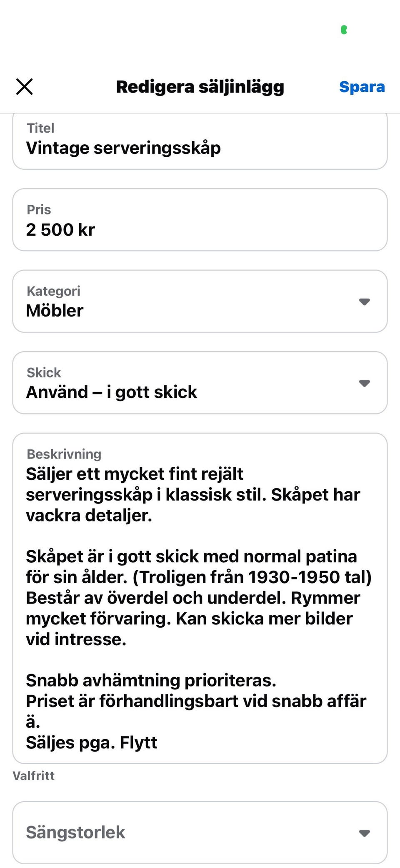Close the Redigera säljinlägg screen
Image resolution: width=400 pixels, height=868 pixels.
[24, 87]
